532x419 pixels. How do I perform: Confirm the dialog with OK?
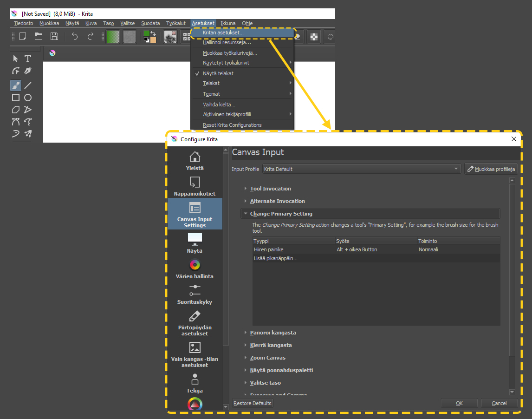(460, 403)
